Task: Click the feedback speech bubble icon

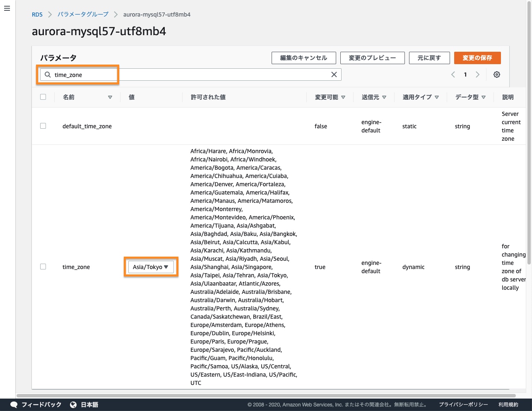Action: click(x=14, y=404)
